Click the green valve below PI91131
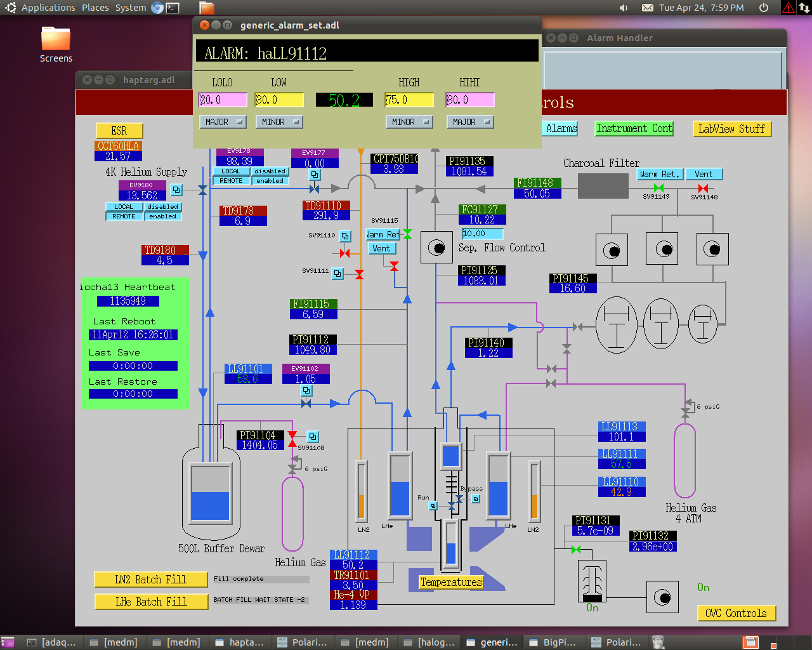 576,549
